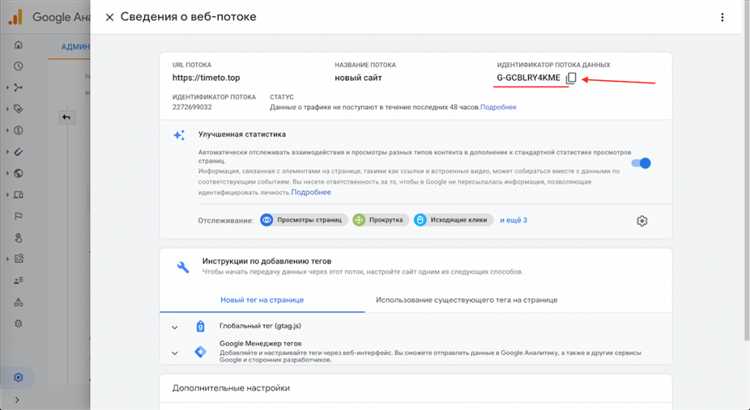Open the demographics globe icon in sidebar
This screenshot has height=410, width=750.
(18, 173)
